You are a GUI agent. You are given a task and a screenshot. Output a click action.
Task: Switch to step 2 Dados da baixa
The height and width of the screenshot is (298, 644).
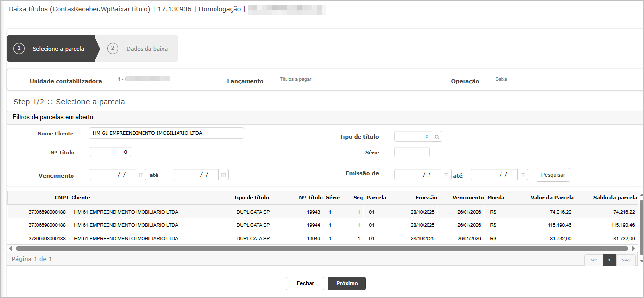pos(140,49)
